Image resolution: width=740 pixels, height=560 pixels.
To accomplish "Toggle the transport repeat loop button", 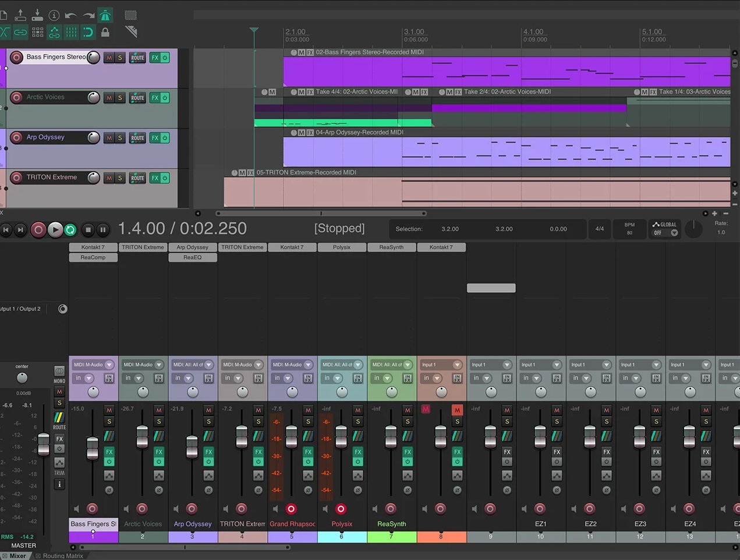I will pyautogui.click(x=70, y=230).
